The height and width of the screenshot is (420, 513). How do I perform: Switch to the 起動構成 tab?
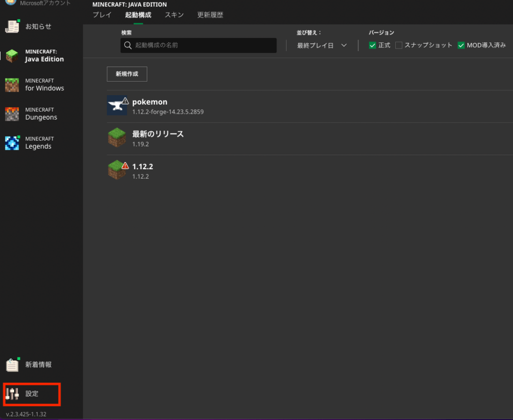click(x=138, y=15)
